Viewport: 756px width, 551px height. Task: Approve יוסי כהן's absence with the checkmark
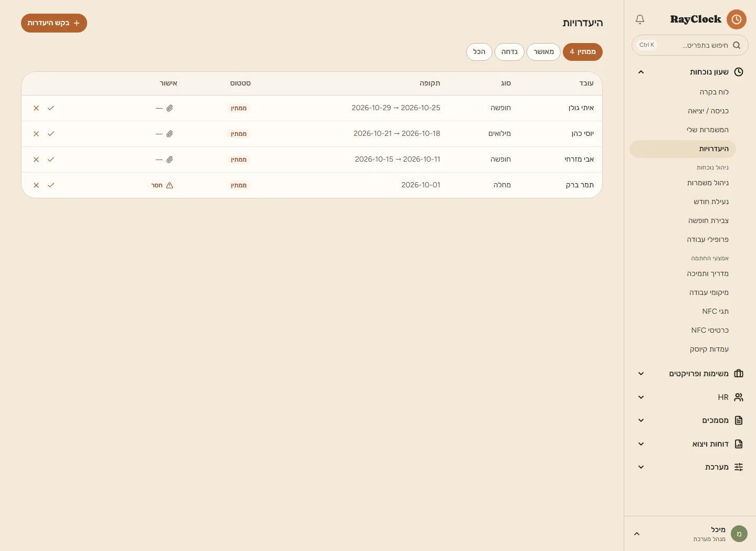tap(51, 134)
